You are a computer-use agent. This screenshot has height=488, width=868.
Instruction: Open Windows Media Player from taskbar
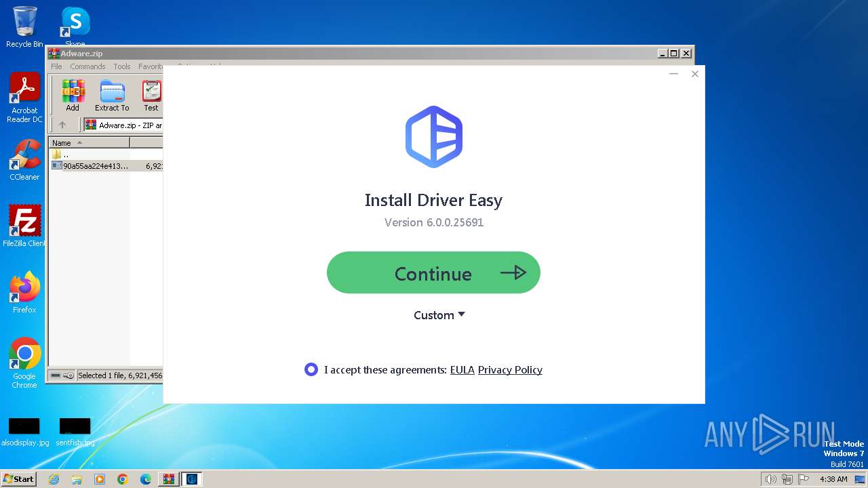coord(100,479)
